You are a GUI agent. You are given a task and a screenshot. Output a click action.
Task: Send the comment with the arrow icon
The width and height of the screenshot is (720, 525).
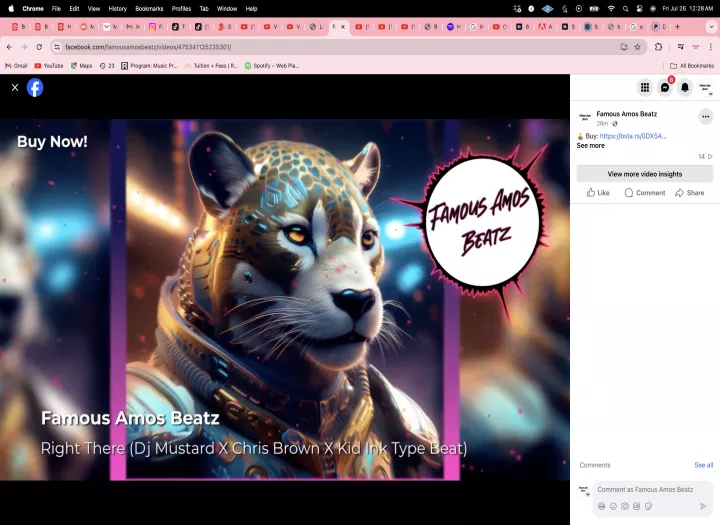(x=703, y=506)
